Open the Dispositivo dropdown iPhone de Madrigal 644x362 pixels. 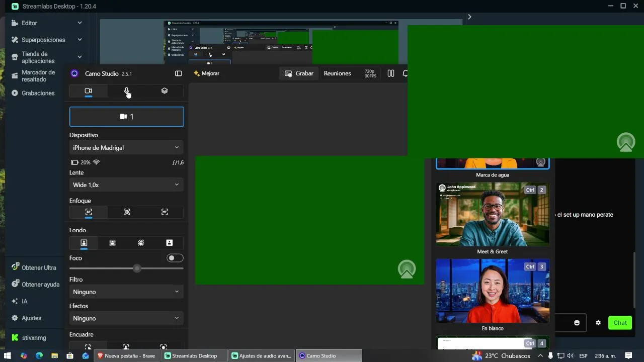tap(126, 148)
